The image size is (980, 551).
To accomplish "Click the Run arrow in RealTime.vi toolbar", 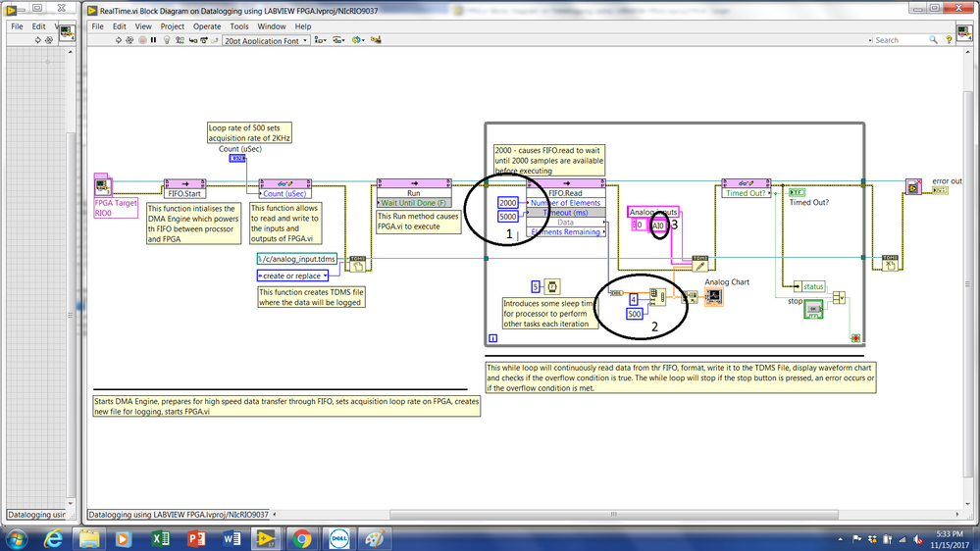I will coord(118,40).
